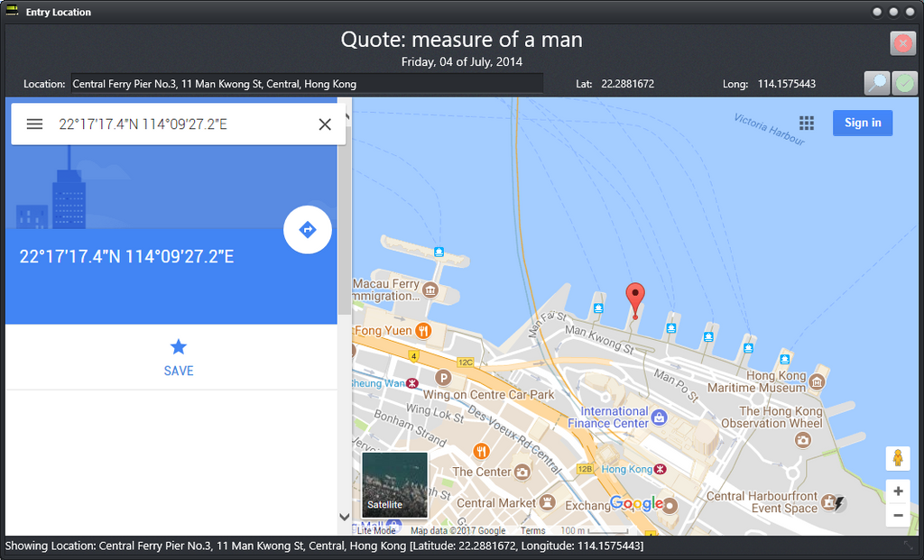Click the sidebar scroll-down arrow

343,516
